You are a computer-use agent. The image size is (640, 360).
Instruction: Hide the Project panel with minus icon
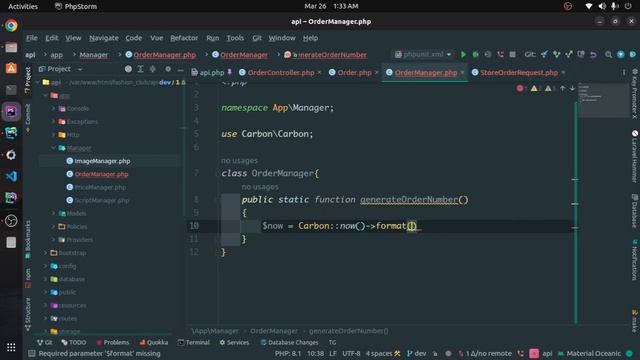(180, 69)
